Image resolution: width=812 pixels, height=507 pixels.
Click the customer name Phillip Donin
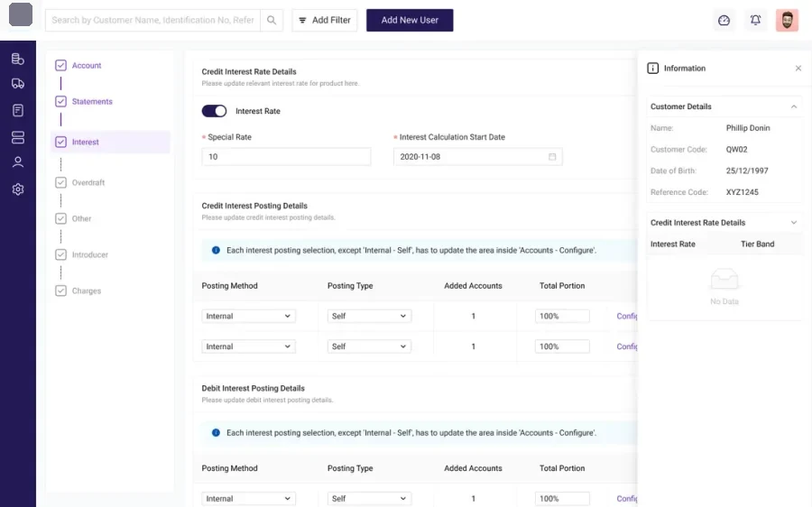point(748,128)
